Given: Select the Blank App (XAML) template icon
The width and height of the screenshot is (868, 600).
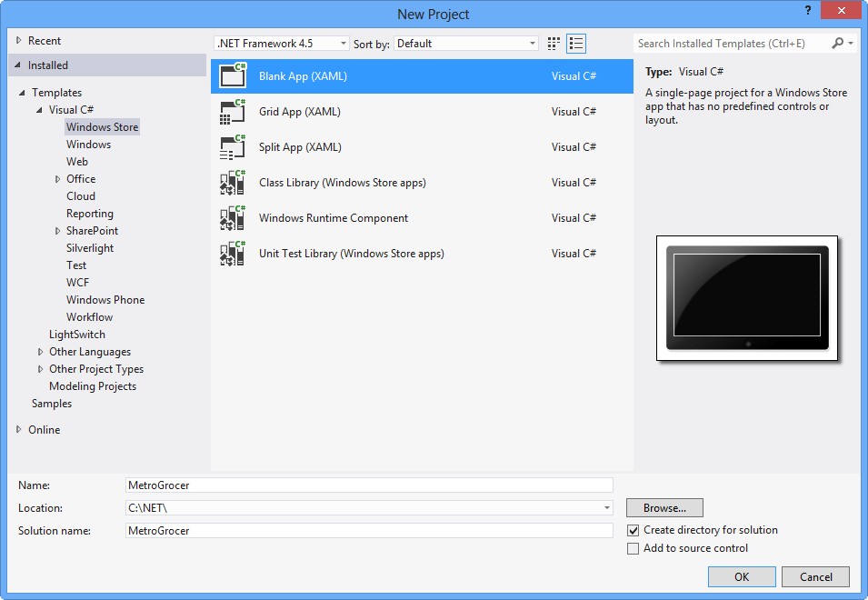Looking at the screenshot, I should pos(233,75).
